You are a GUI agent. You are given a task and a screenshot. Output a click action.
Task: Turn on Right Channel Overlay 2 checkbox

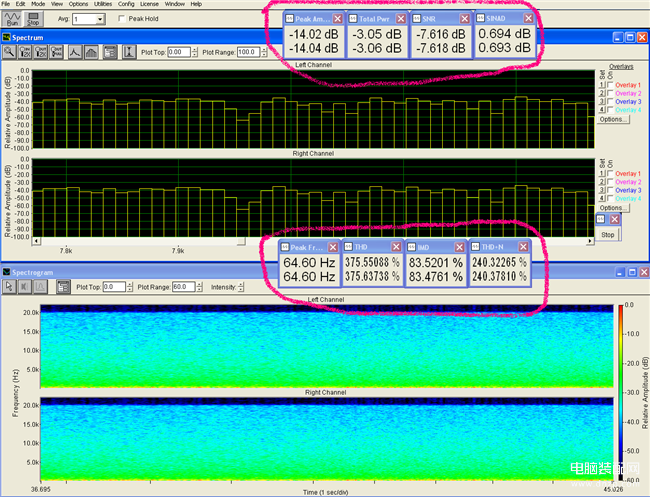pos(610,182)
